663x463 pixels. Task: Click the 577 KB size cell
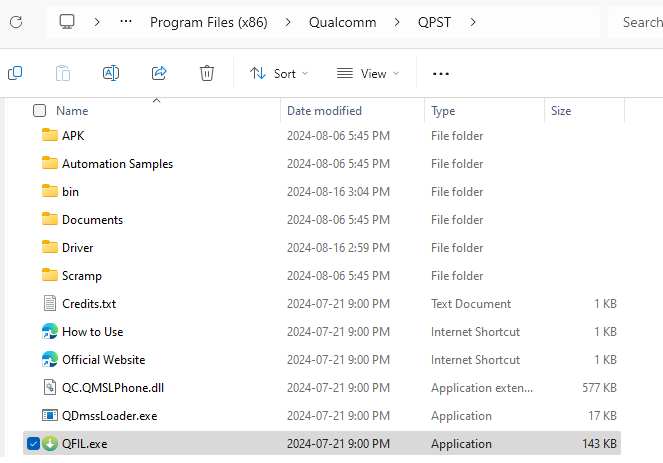[599, 388]
